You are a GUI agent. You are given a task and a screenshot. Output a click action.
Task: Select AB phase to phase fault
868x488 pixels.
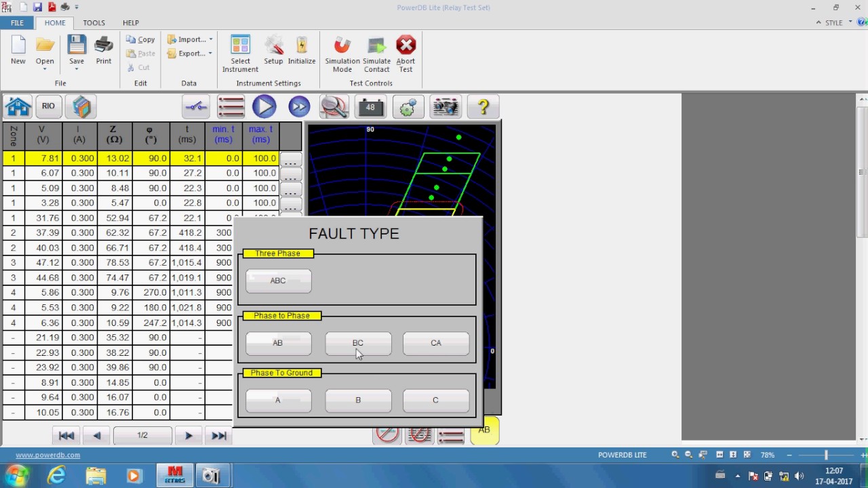(x=278, y=343)
